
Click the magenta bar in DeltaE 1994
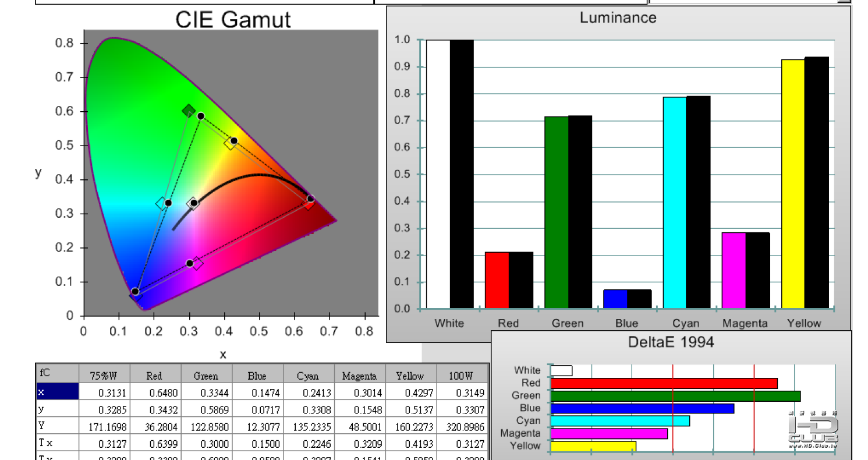609,434
